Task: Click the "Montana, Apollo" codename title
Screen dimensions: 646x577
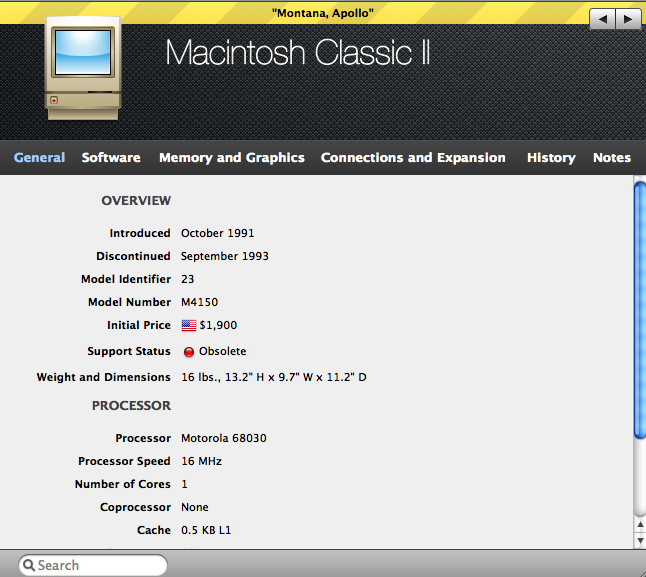Action: pyautogui.click(x=323, y=13)
